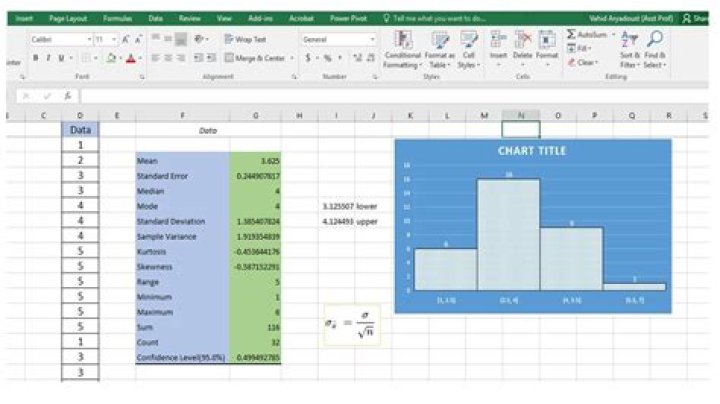720x404 pixels.
Task: Toggle bold formatting in Font group
Action: [35, 59]
